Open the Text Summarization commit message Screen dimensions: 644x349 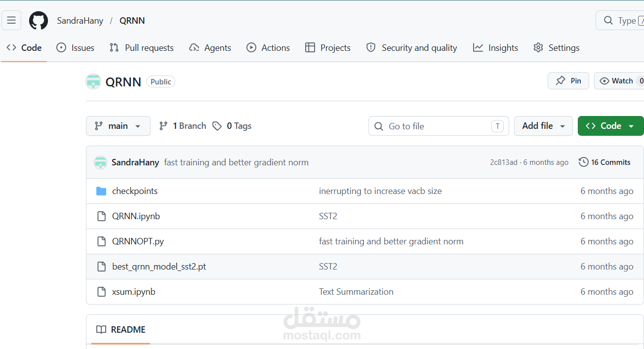coord(356,292)
